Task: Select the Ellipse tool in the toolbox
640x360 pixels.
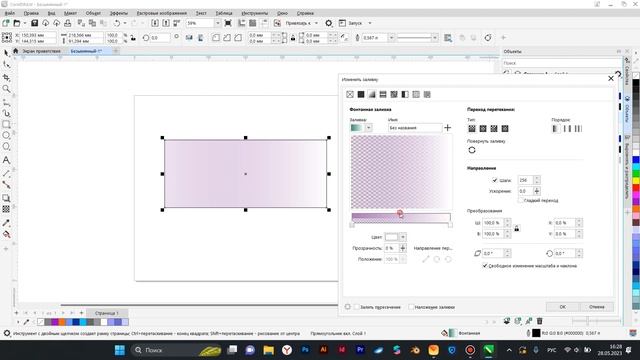Action: [6, 135]
